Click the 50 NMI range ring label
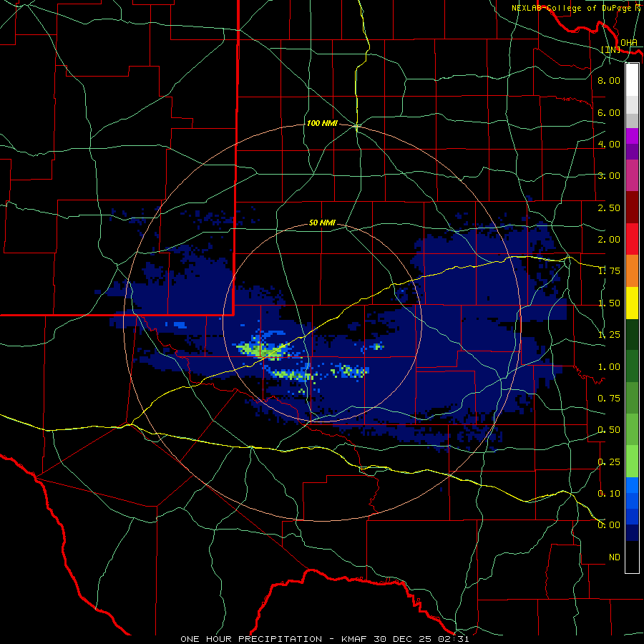644x644 pixels. click(322, 223)
